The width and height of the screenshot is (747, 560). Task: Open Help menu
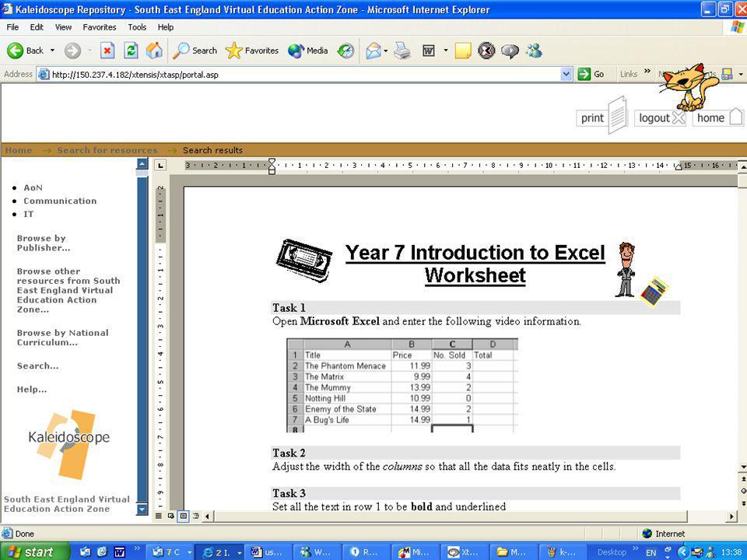[166, 27]
